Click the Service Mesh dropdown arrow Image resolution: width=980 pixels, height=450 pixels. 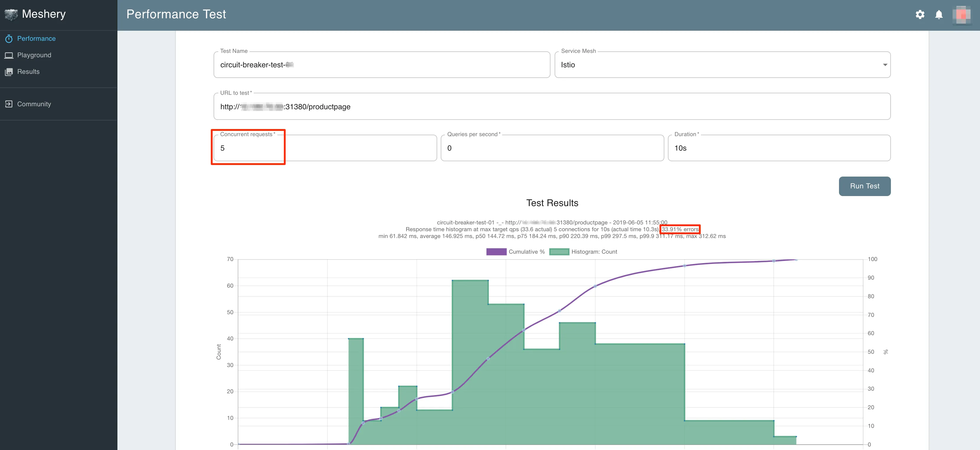pos(885,65)
